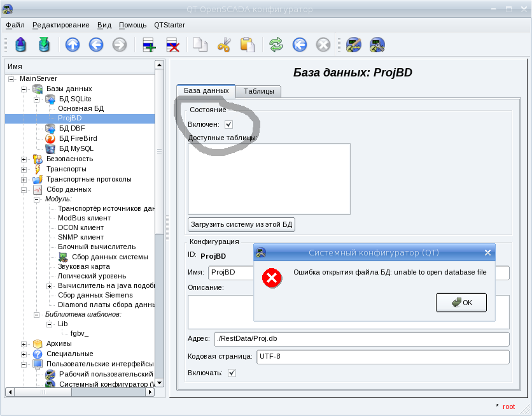Viewport: 532px width, 416px height.
Task: Switch to the 'Таблицы' tab
Action: 258,91
